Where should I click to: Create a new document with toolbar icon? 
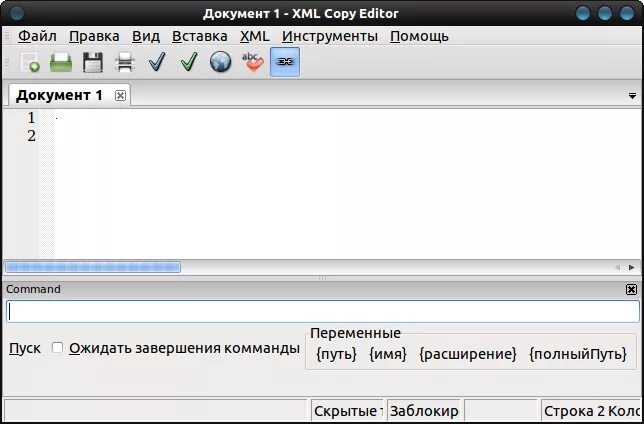(x=30, y=62)
